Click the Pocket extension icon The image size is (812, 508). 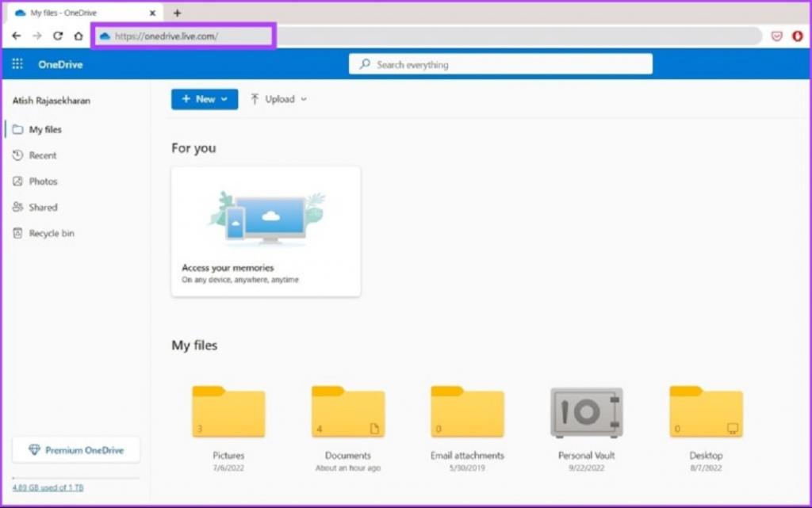777,36
